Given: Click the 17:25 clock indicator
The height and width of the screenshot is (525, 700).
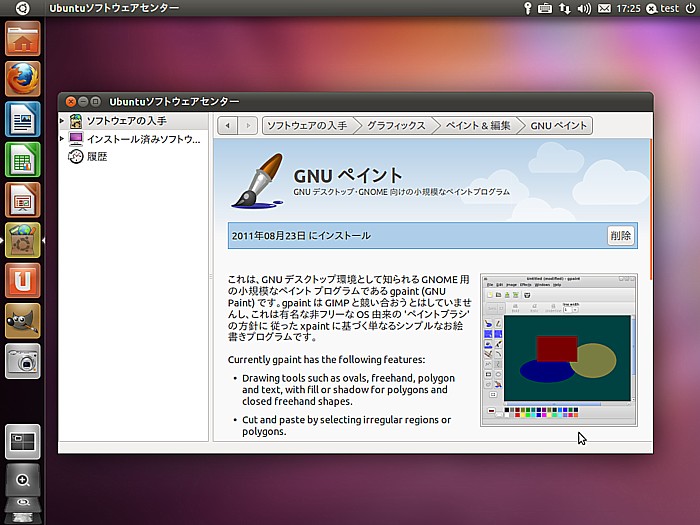Looking at the screenshot, I should [628, 8].
